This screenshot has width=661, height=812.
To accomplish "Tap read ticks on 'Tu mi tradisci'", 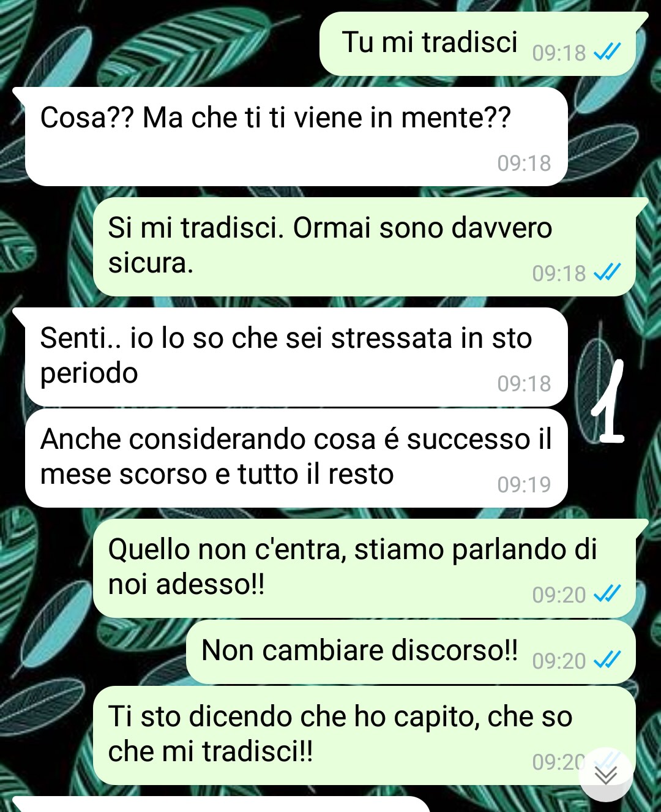I will (x=607, y=53).
